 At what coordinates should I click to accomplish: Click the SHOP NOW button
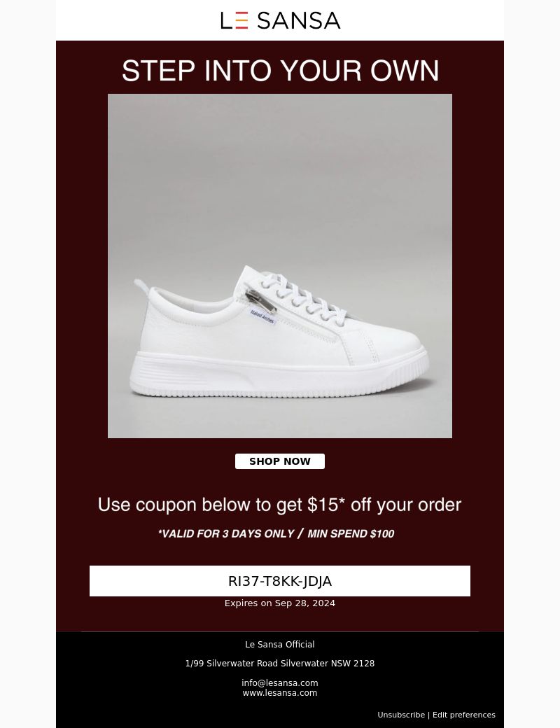click(280, 461)
